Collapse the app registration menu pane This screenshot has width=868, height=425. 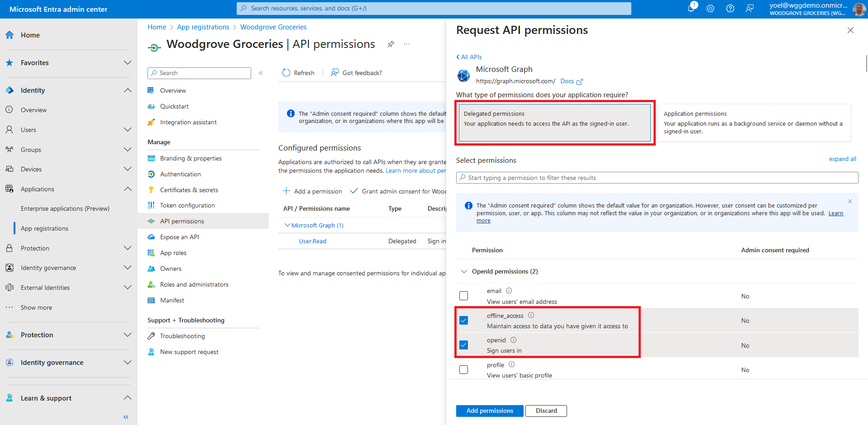point(261,73)
